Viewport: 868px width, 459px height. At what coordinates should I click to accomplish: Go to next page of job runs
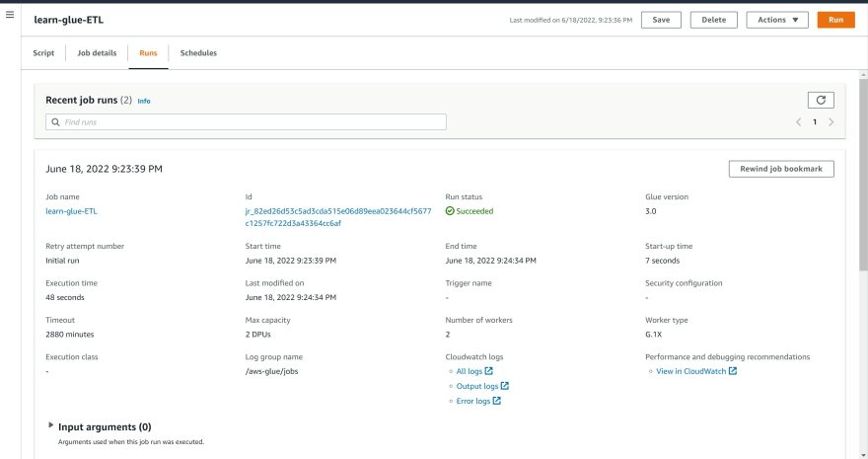[831, 122]
